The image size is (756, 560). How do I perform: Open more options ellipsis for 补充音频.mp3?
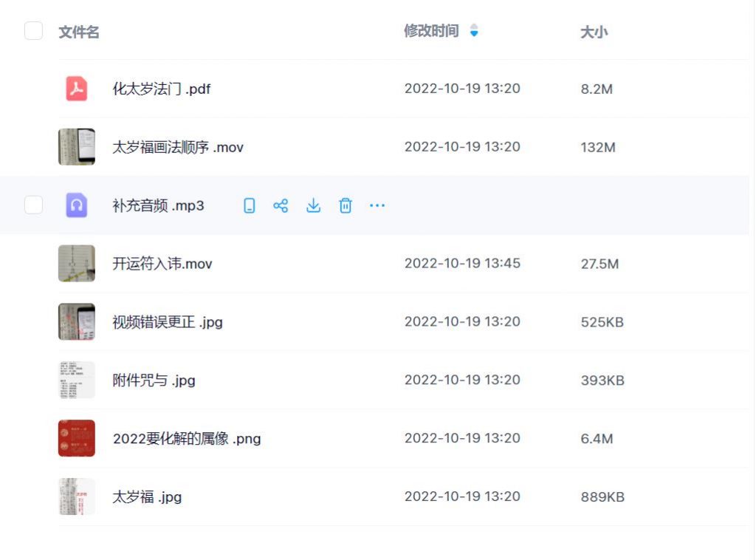coord(377,205)
